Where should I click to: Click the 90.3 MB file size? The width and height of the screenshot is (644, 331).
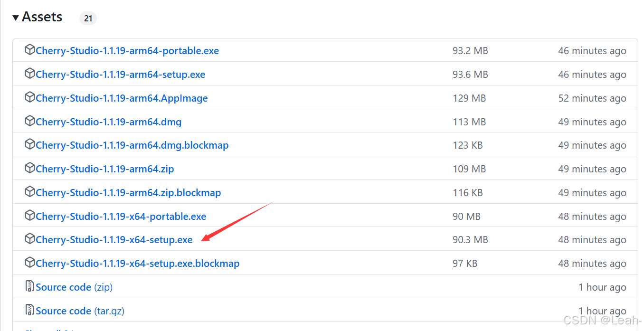[x=470, y=240]
